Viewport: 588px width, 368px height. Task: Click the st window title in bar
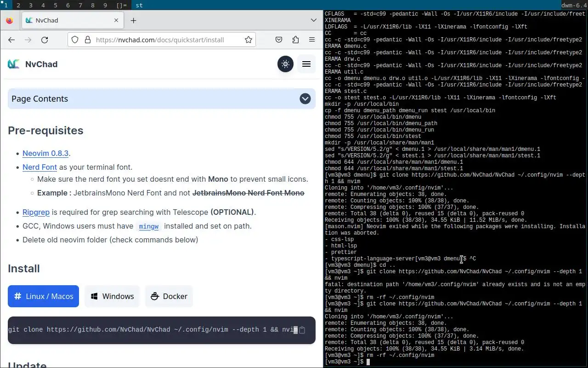click(139, 6)
